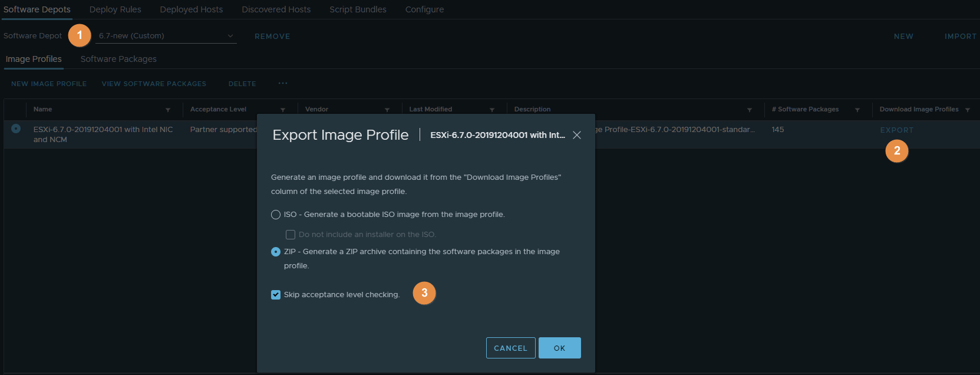Viewport: 980px width, 375px height.
Task: Uncheck Skip acceptance level checking
Action: (276, 295)
